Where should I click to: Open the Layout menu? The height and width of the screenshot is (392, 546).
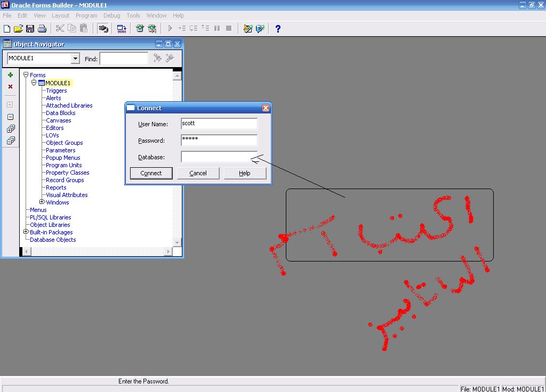(x=60, y=15)
